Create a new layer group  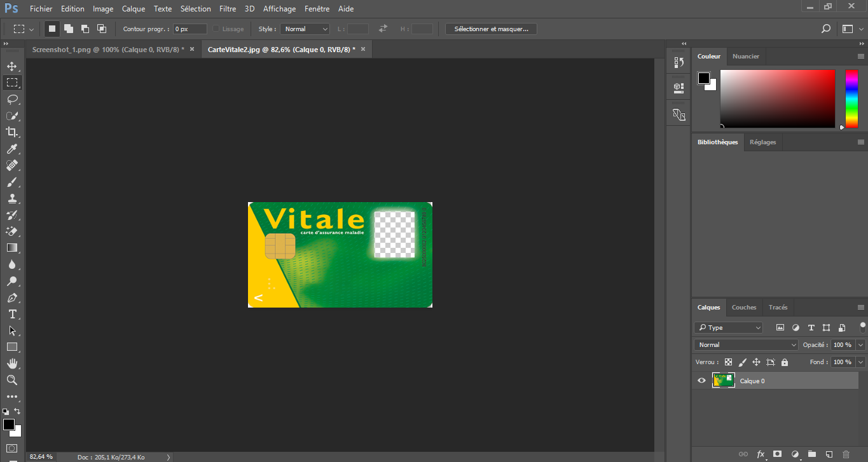(811, 454)
